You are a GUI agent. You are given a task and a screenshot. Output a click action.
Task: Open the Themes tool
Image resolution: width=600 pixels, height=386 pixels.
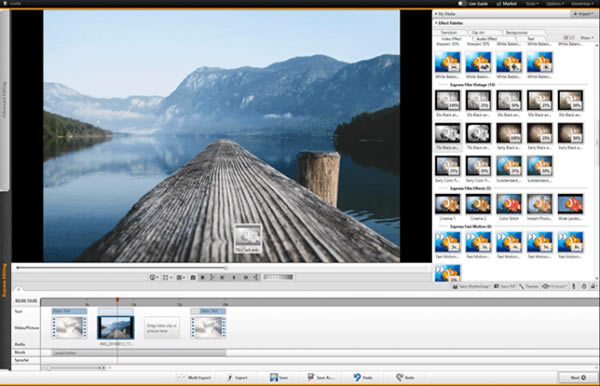click(x=529, y=286)
